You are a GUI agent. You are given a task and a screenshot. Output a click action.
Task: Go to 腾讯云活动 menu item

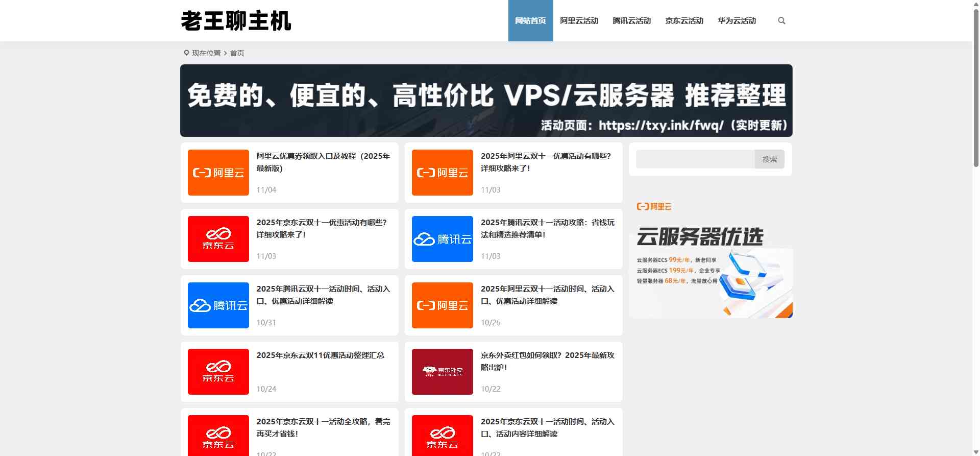point(631,21)
